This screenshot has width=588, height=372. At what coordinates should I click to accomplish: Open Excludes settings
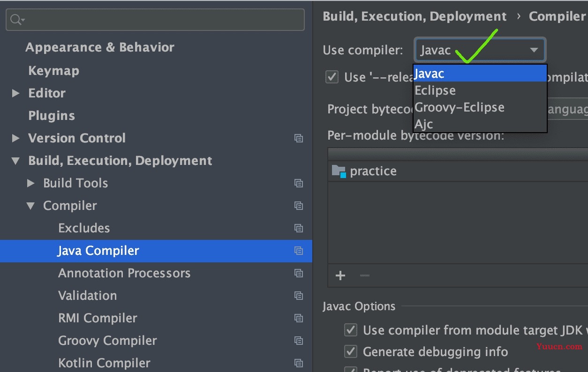pos(84,228)
